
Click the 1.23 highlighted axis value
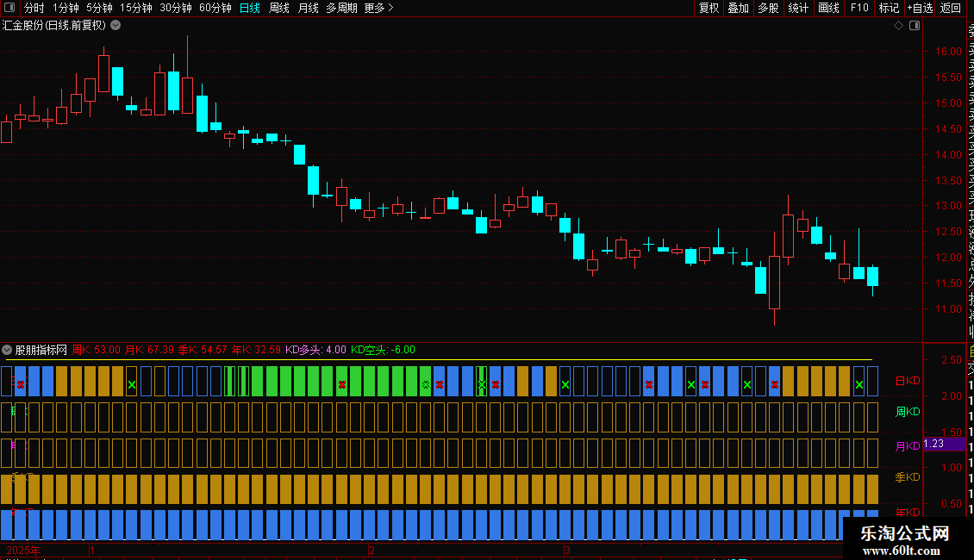coord(944,444)
